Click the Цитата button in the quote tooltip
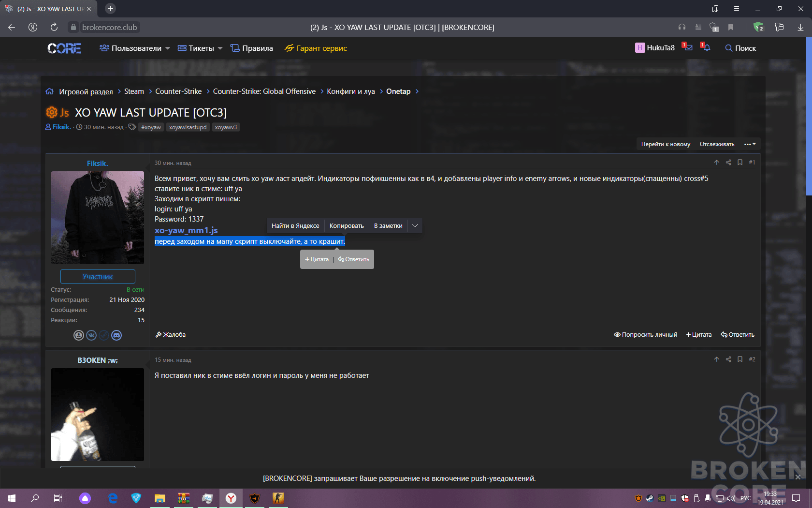 [x=317, y=259]
